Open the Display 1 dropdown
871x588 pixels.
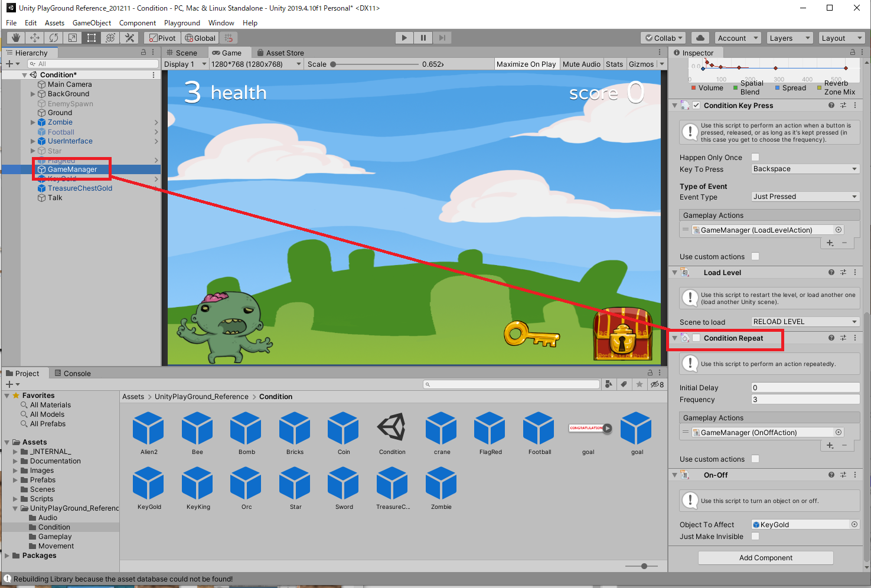coord(185,64)
